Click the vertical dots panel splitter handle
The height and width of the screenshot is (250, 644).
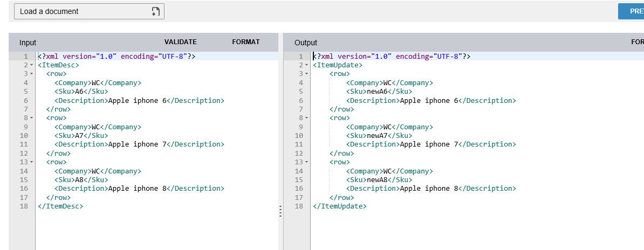click(x=280, y=211)
